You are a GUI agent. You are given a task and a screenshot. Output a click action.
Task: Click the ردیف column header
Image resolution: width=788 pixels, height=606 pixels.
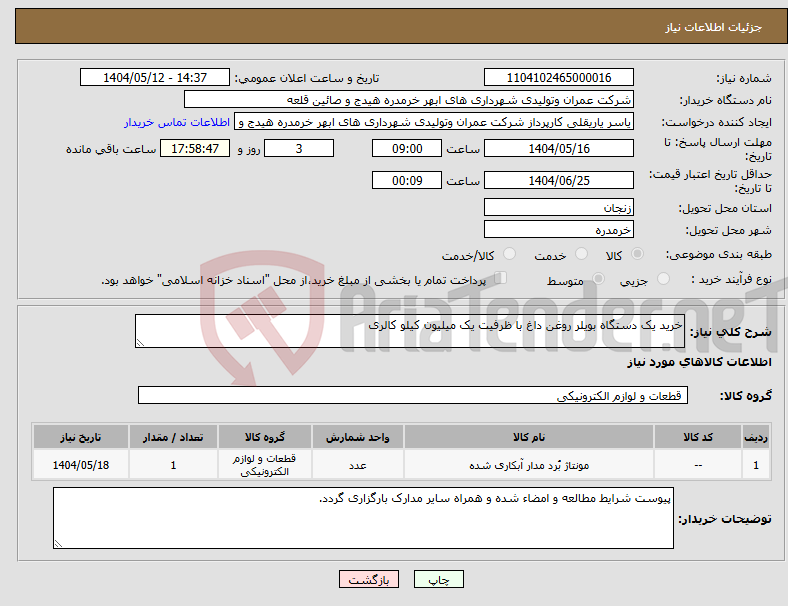click(755, 437)
